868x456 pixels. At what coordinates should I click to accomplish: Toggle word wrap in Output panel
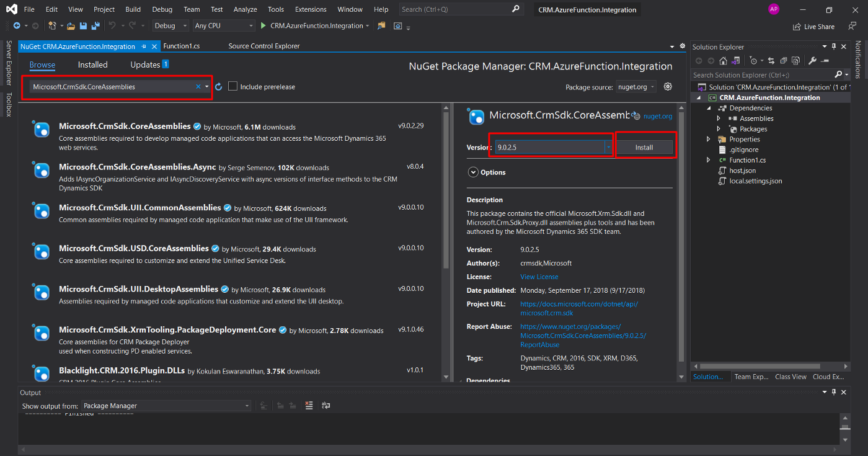pos(325,406)
